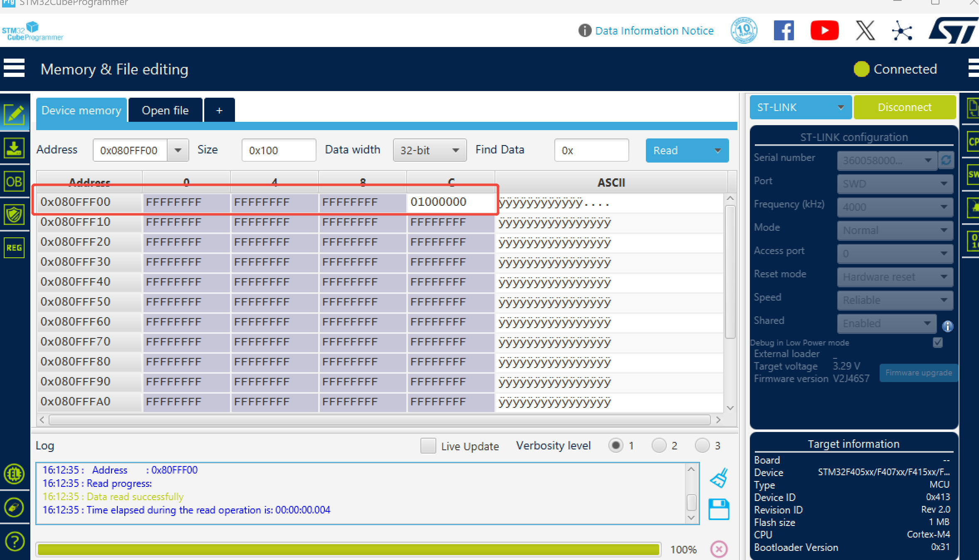
Task: Enable the Live Update checkbox
Action: pos(428,446)
